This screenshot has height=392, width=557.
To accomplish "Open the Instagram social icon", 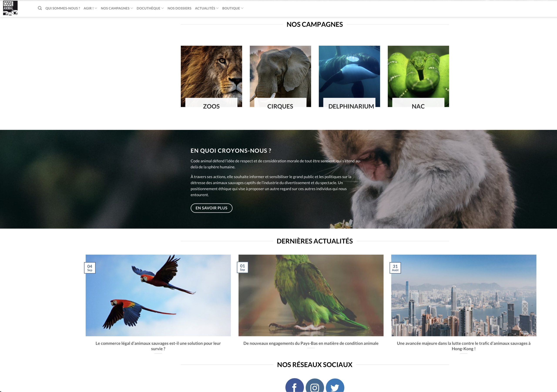I will 315,386.
